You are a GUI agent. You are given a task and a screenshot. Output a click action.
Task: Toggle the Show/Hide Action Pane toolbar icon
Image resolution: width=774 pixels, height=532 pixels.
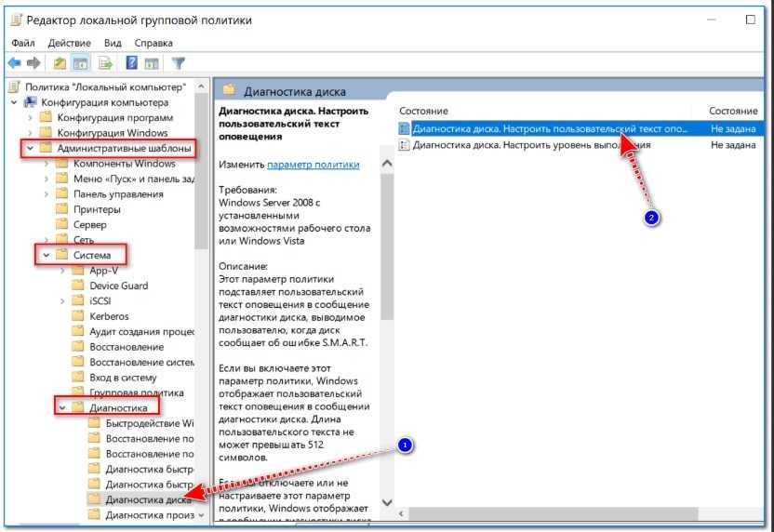coord(153,63)
